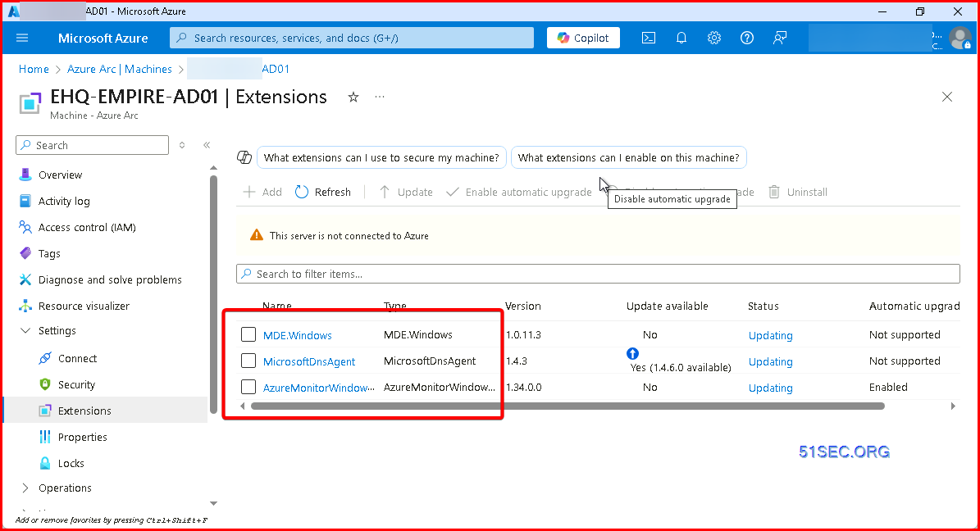Close the Extensions blade with X
980x531 pixels.
click(x=947, y=97)
